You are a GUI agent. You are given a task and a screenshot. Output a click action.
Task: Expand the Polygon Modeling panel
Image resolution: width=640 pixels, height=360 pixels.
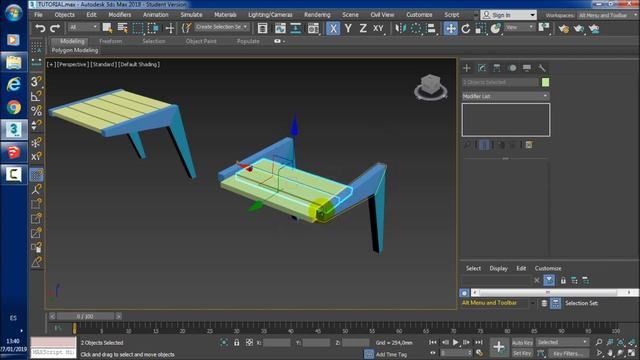(75, 50)
